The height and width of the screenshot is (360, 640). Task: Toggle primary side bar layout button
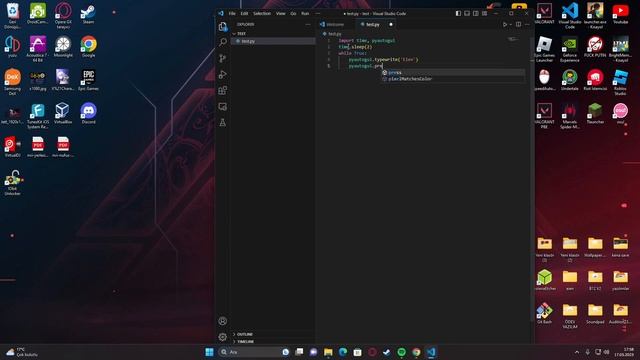[x=458, y=13]
